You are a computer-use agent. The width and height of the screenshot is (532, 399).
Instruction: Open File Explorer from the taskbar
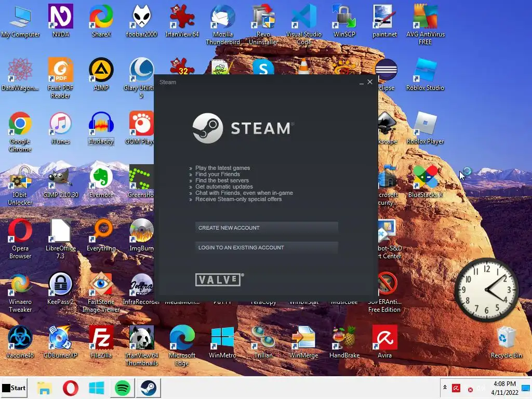pyautogui.click(x=45, y=388)
